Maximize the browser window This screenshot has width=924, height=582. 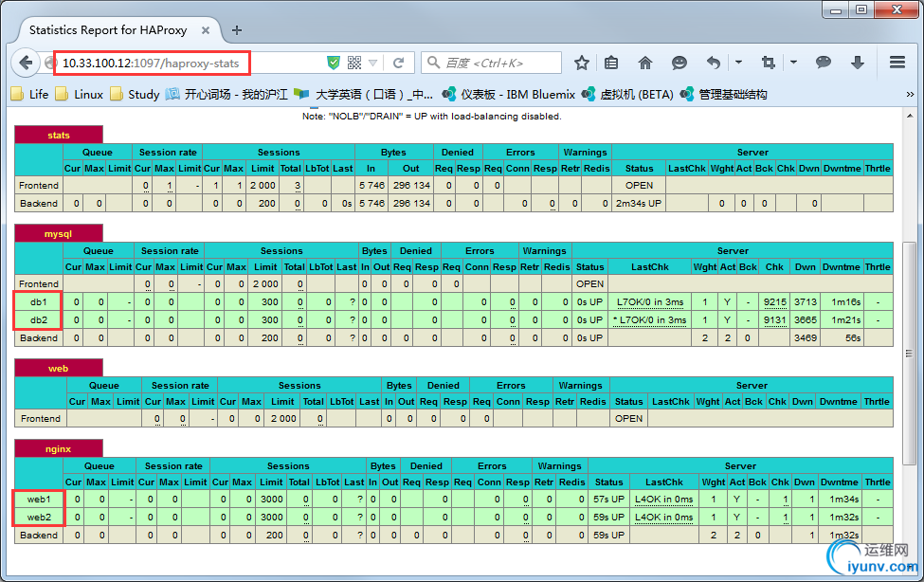coord(861,10)
